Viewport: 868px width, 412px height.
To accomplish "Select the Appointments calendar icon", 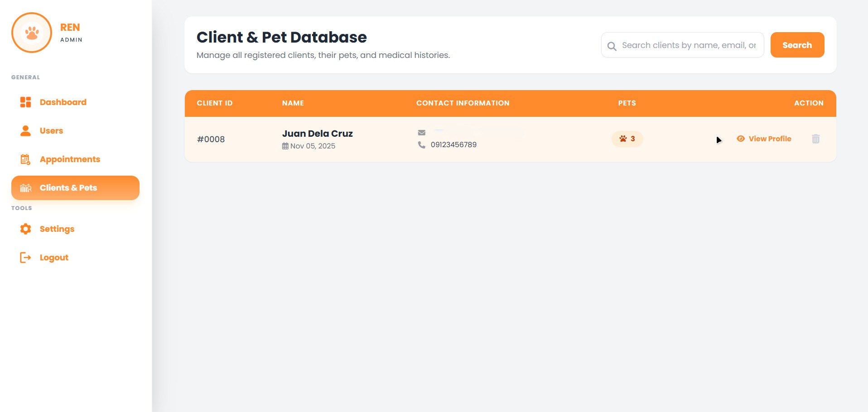I will click(x=25, y=159).
